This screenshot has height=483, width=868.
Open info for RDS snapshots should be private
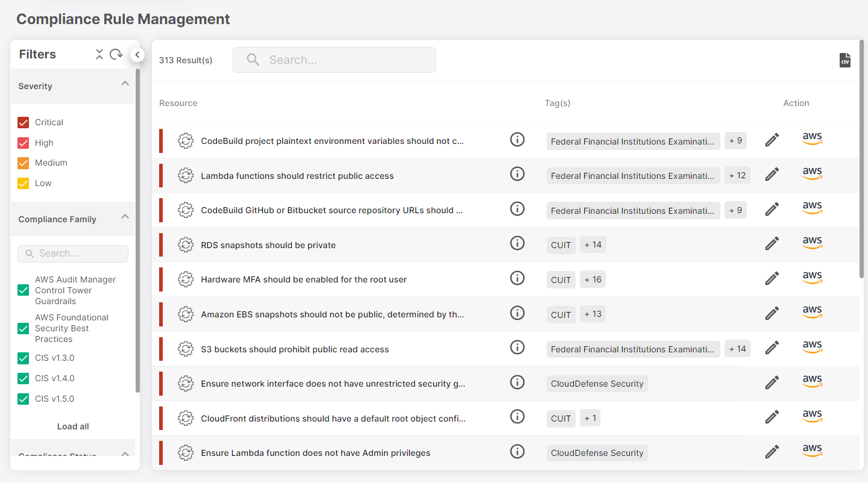(517, 243)
